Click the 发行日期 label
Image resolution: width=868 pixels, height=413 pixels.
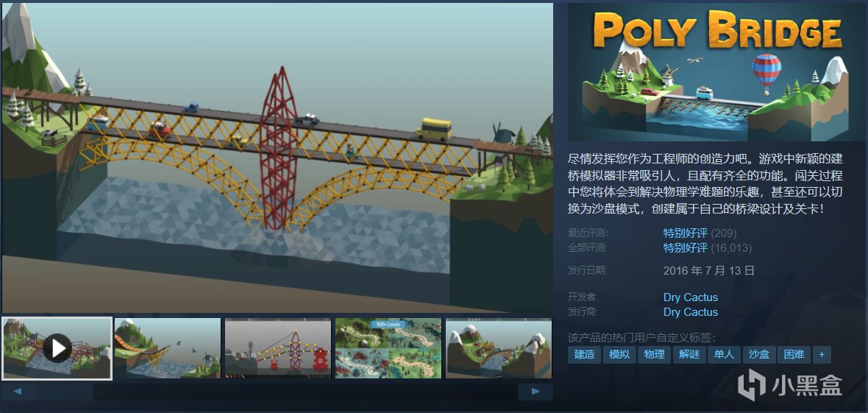pos(587,271)
